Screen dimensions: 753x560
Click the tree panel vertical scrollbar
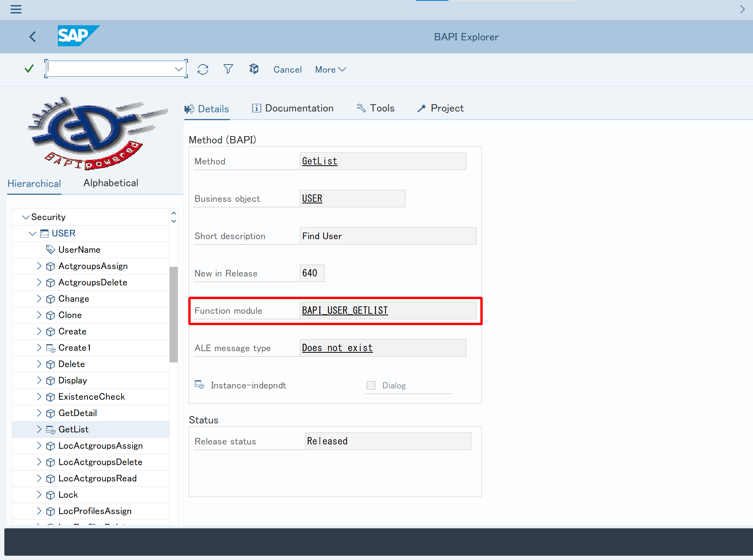click(x=173, y=314)
